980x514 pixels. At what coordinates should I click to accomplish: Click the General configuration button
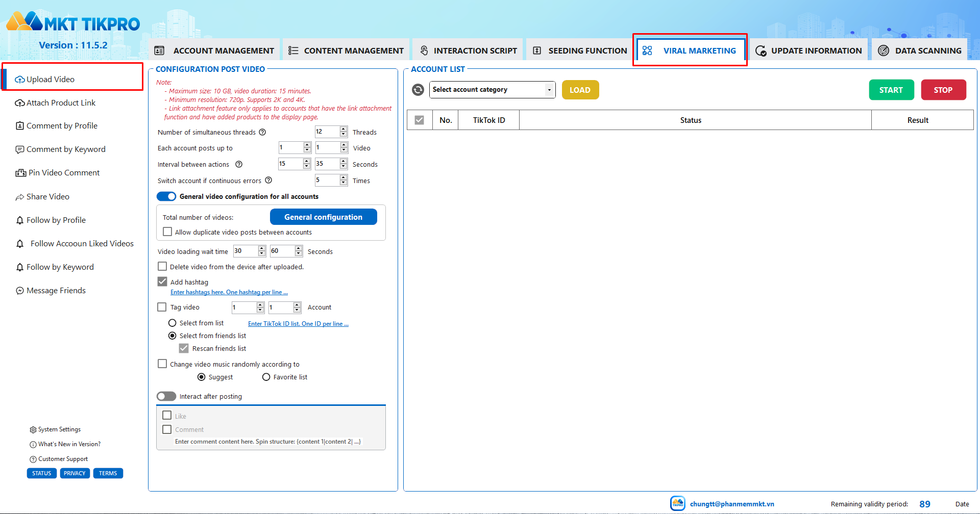tap(324, 217)
